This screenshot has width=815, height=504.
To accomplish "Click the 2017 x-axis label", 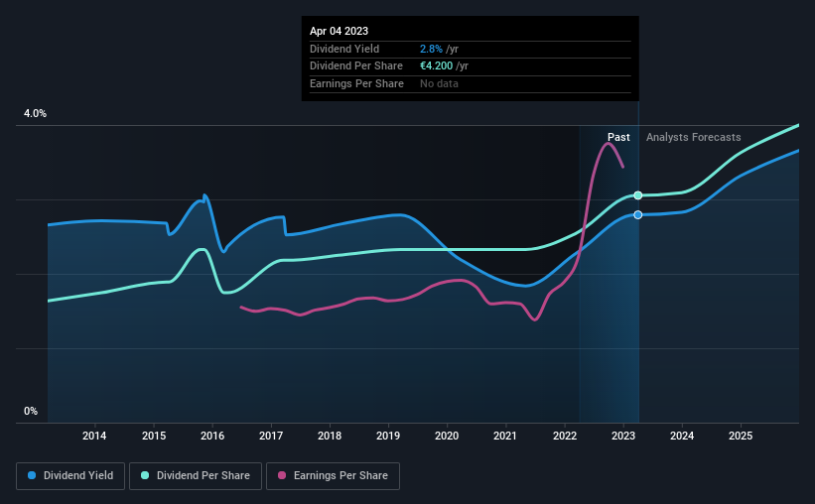I will [271, 436].
